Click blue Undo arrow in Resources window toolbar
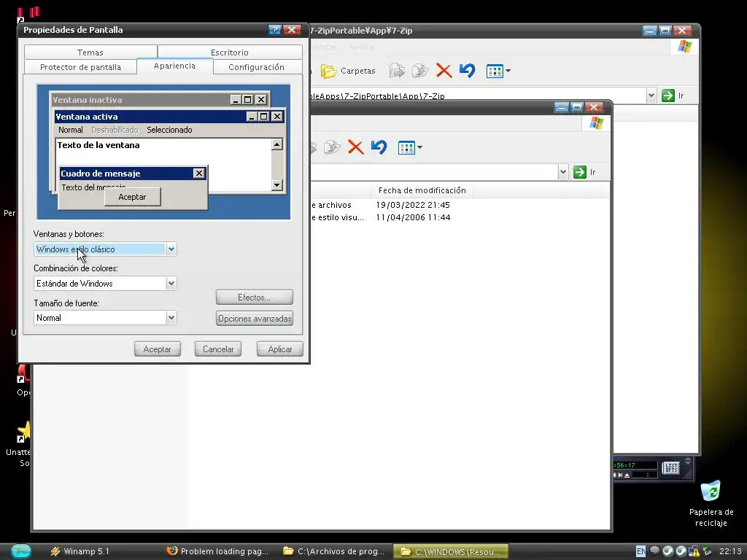 pyautogui.click(x=379, y=147)
